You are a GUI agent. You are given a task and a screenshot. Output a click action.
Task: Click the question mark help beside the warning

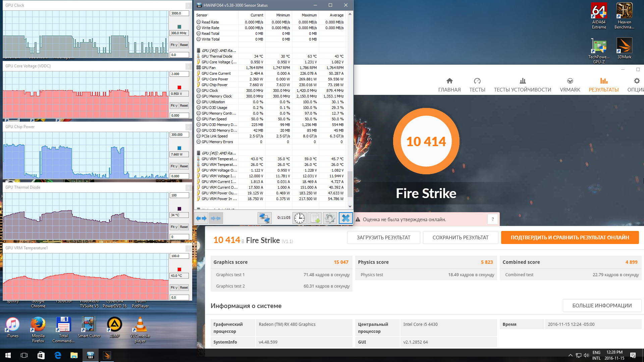point(492,219)
